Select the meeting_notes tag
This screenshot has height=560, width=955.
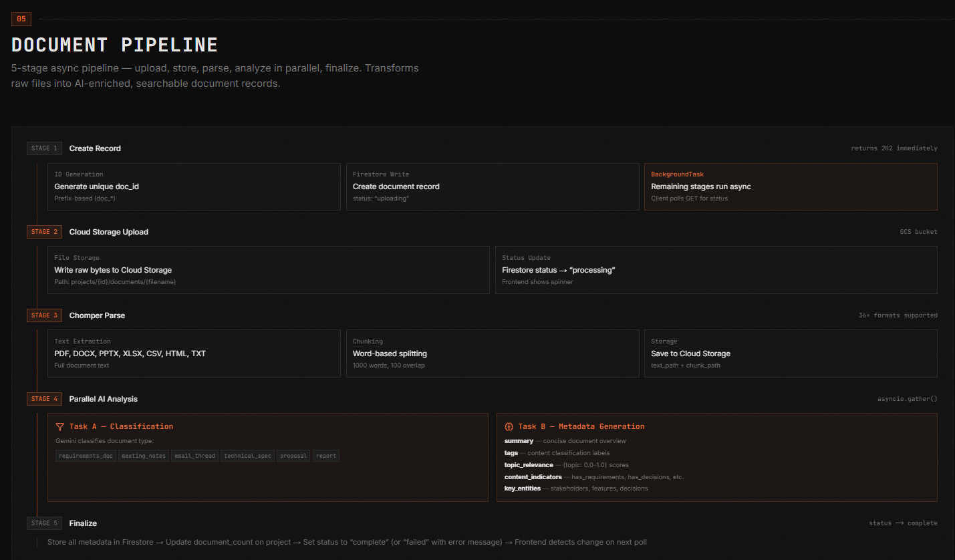(144, 456)
